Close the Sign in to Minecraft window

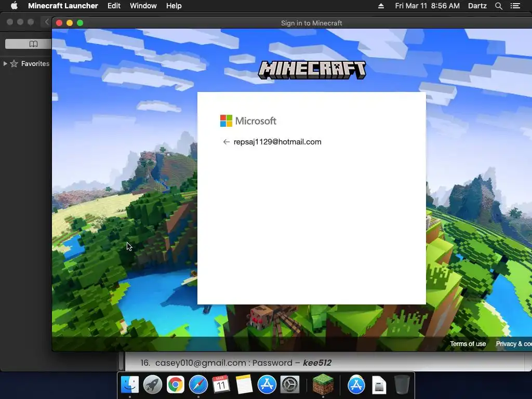click(x=59, y=23)
